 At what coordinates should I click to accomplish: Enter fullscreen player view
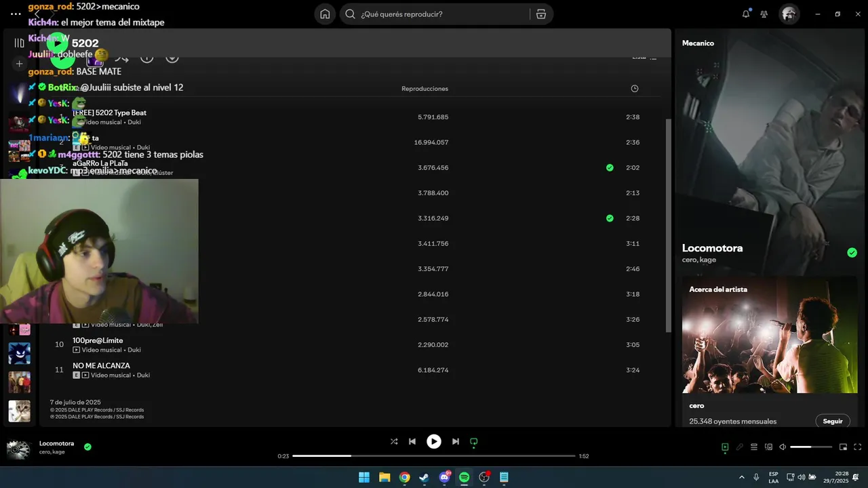click(x=858, y=447)
